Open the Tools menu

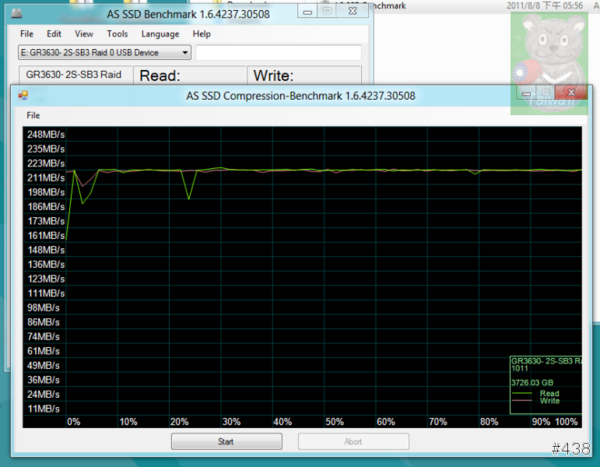[117, 33]
